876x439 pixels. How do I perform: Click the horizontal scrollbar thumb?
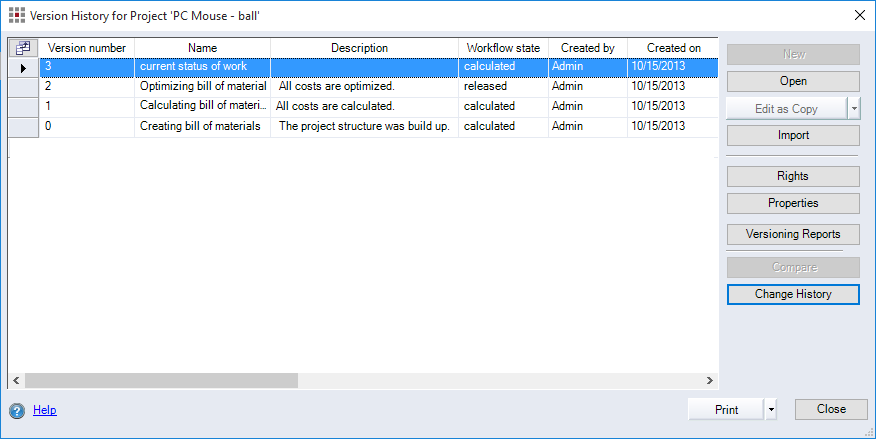[x=160, y=381]
